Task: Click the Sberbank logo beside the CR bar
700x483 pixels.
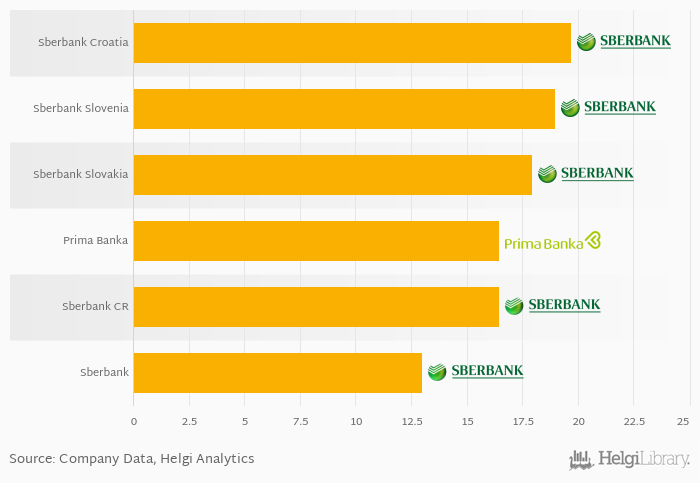Action: (x=552, y=306)
